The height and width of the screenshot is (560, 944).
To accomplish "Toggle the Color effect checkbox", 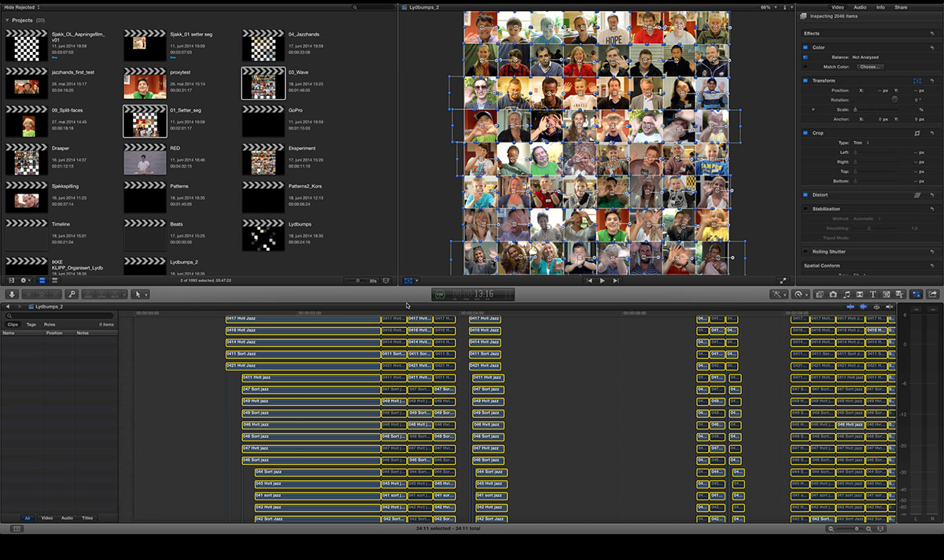I will (806, 47).
